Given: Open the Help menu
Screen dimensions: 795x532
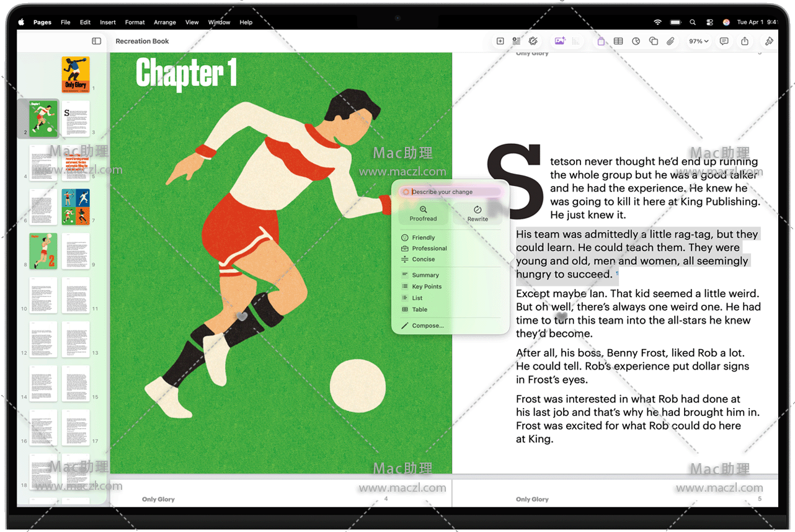Looking at the screenshot, I should [x=246, y=22].
